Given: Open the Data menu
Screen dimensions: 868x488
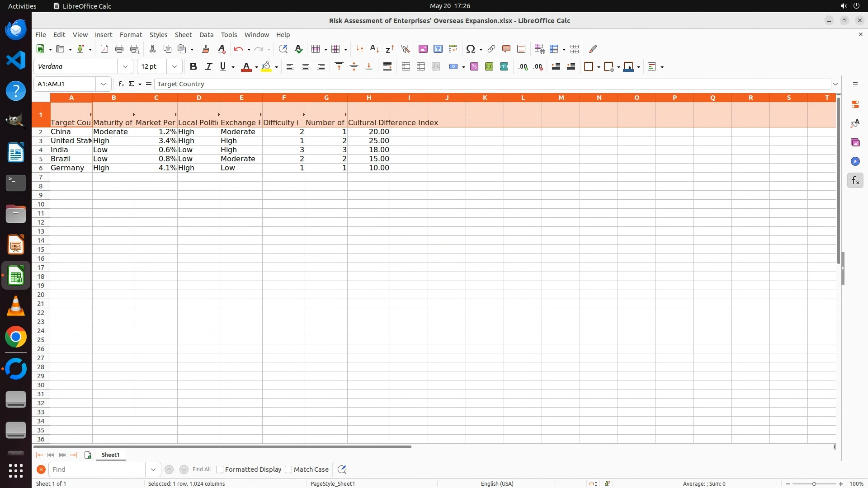Looking at the screenshot, I should coord(206,35).
